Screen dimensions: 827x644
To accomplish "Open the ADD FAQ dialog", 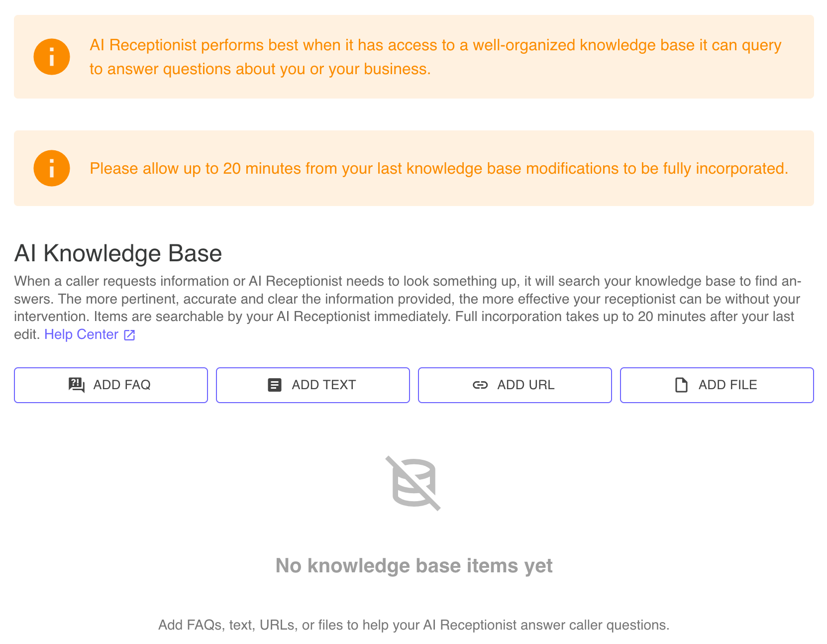I will click(110, 385).
